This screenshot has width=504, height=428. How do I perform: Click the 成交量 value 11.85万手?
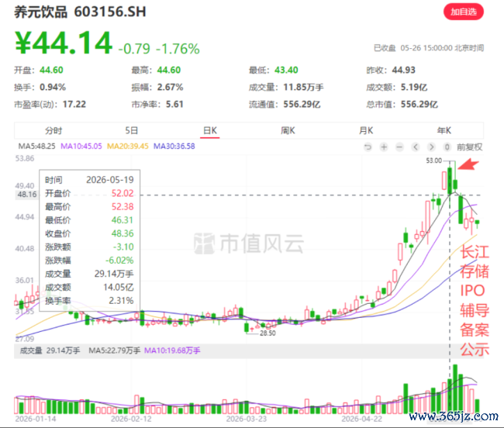303,87
